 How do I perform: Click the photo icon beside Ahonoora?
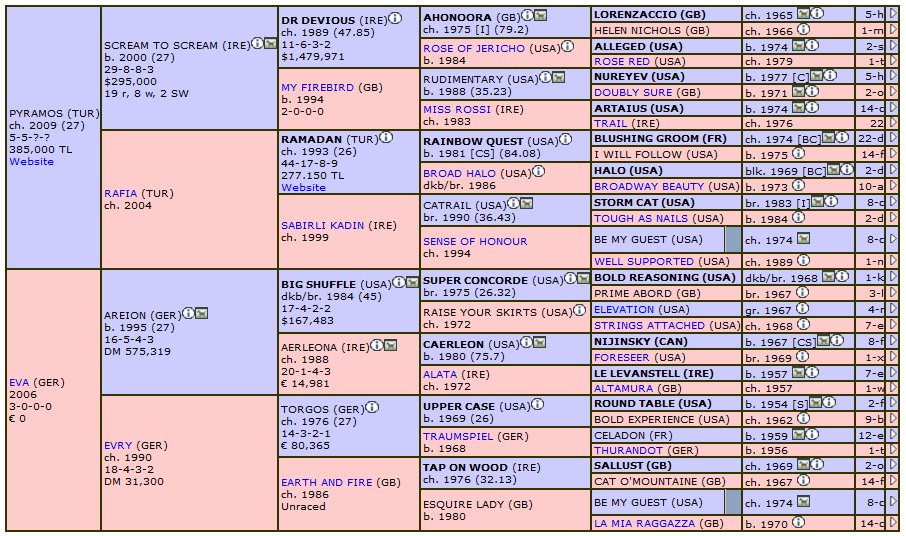pos(541,16)
